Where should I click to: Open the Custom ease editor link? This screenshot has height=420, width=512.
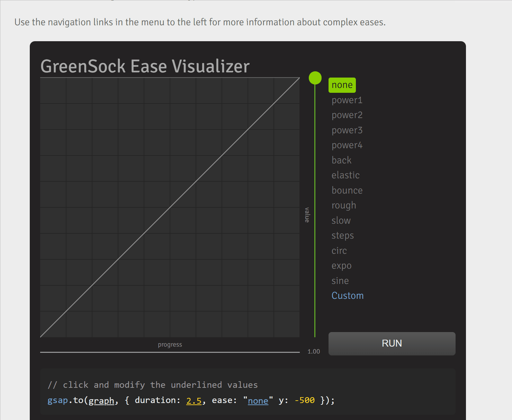coord(348,296)
